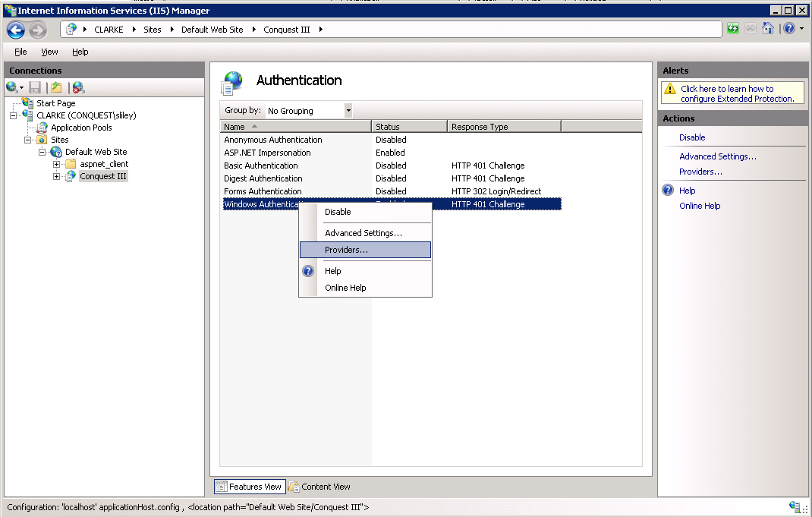
Task: Collapse the Sites tree node
Action: pyautogui.click(x=27, y=140)
